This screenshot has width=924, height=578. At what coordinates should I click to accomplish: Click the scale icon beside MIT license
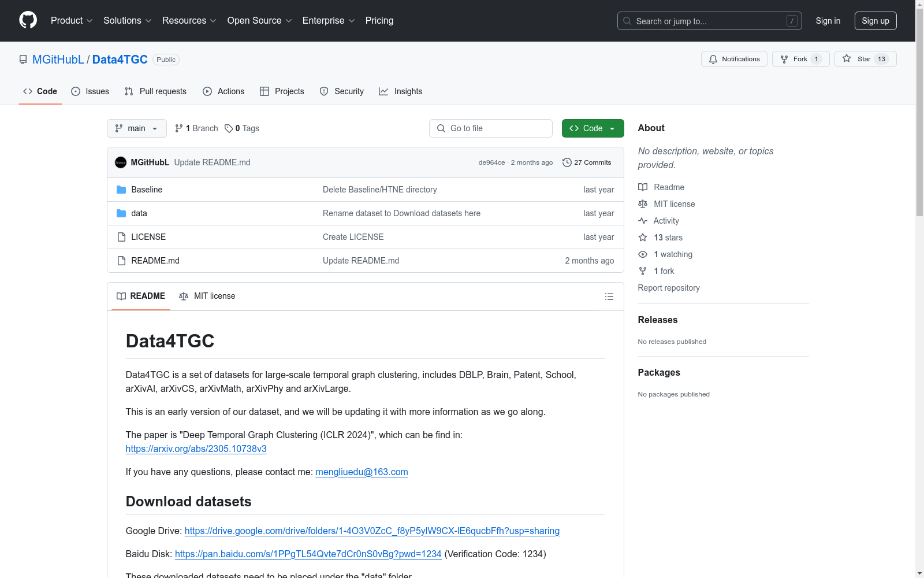point(643,204)
